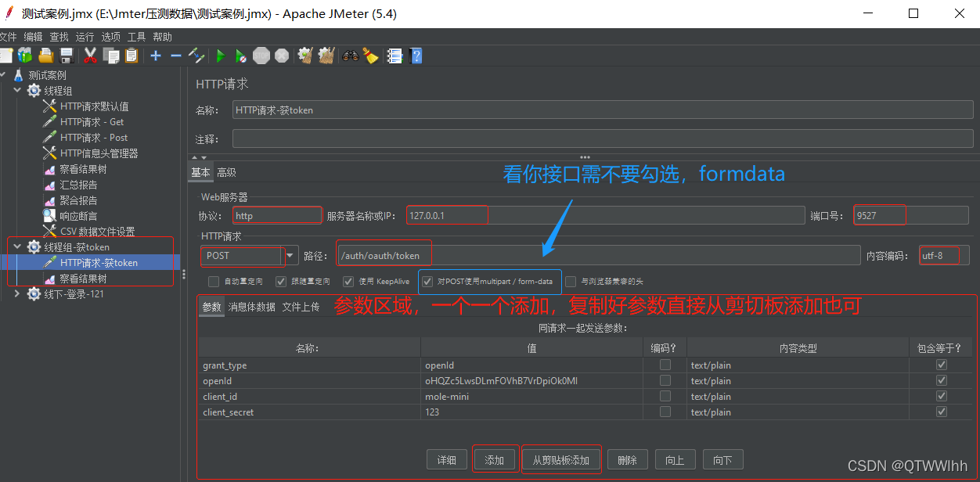980x482 pixels.
Task: Toggle 自动重定向 checkbox
Action: (x=214, y=281)
